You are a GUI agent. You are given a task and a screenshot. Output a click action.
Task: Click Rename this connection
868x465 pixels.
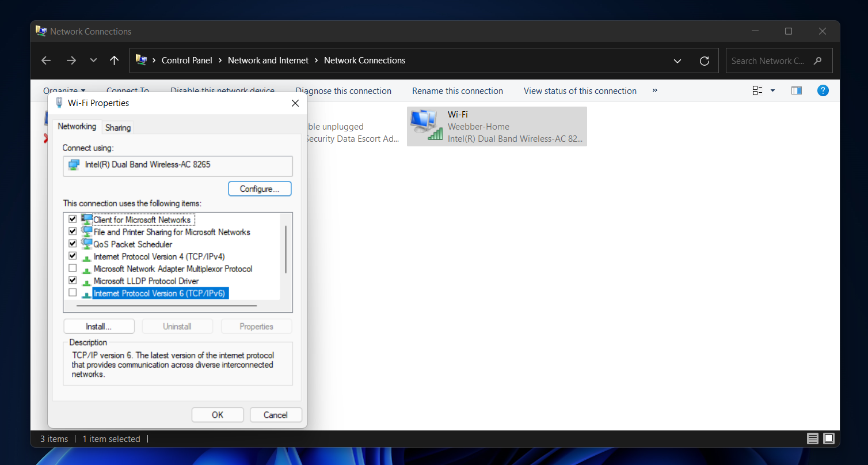(458, 91)
